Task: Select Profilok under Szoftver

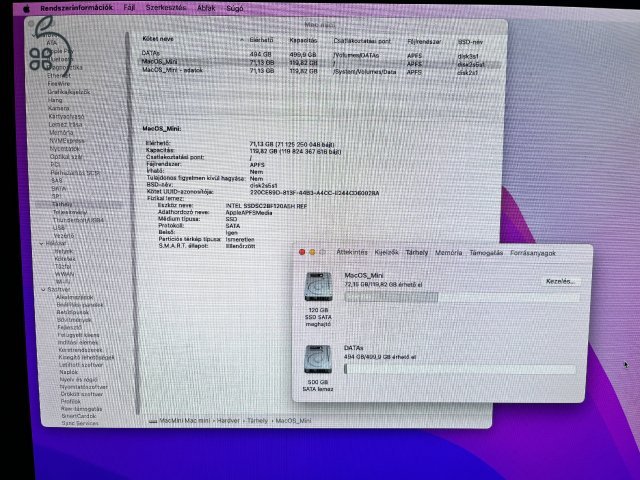Action: pos(71,402)
